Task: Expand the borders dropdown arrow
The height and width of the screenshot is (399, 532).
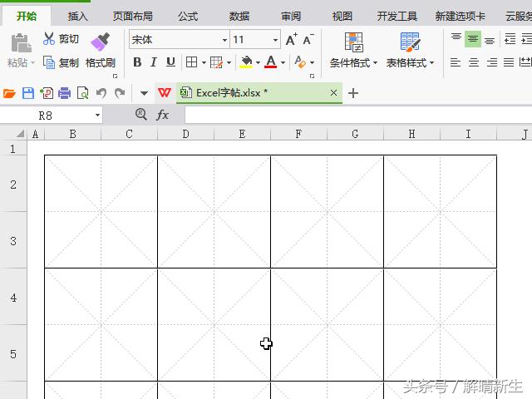Action: click(x=204, y=62)
